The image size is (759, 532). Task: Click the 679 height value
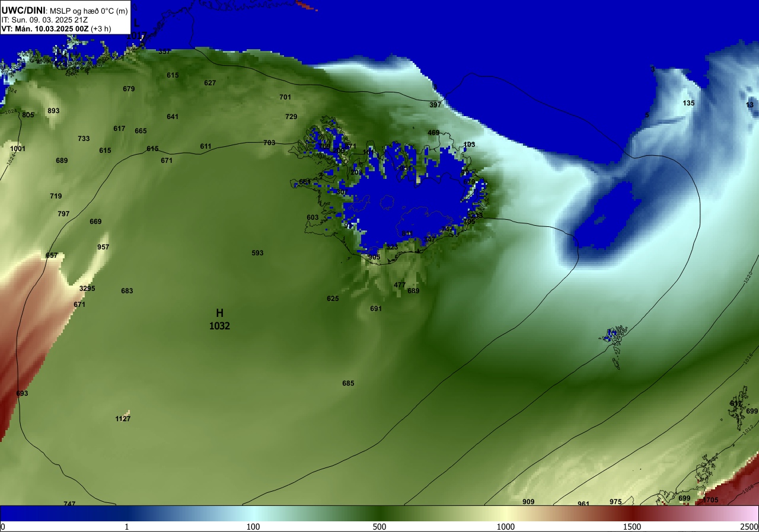point(129,89)
